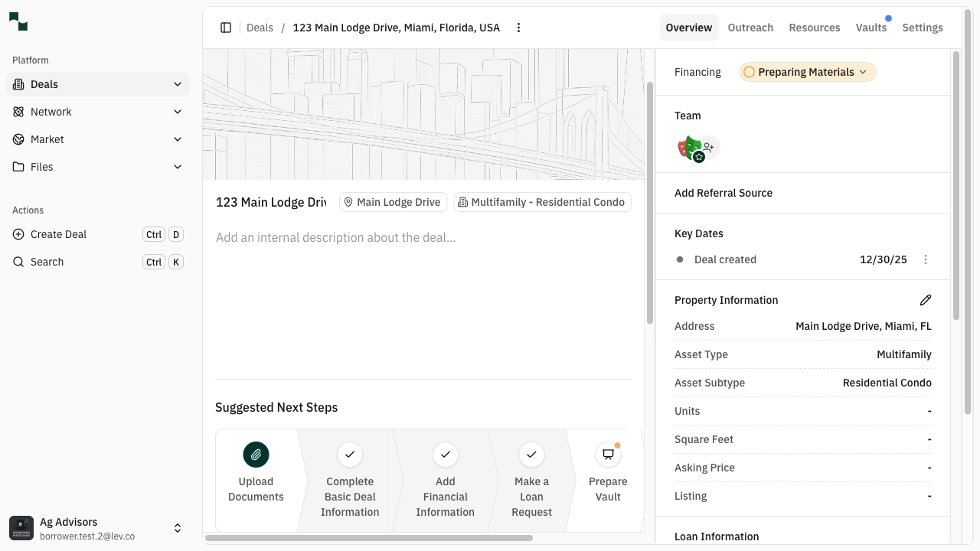This screenshot has height=551, width=980.
Task: Navigate via the Deals breadcrumb link
Action: click(x=260, y=28)
